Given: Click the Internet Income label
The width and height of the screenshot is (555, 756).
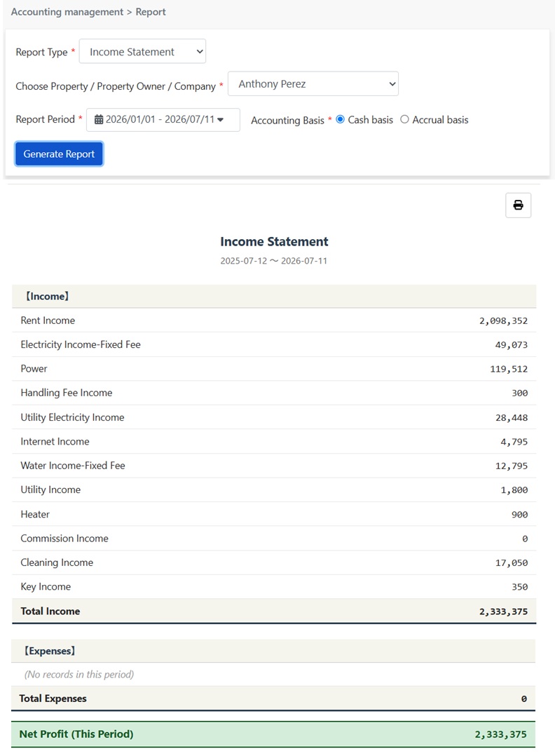Looking at the screenshot, I should click(55, 442).
